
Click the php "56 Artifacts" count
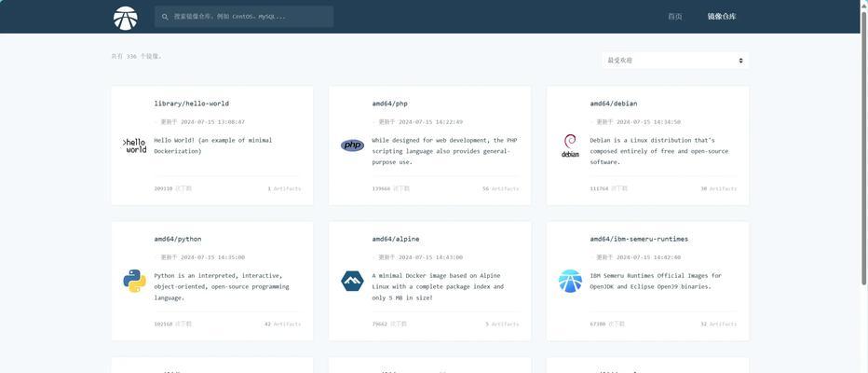501,189
